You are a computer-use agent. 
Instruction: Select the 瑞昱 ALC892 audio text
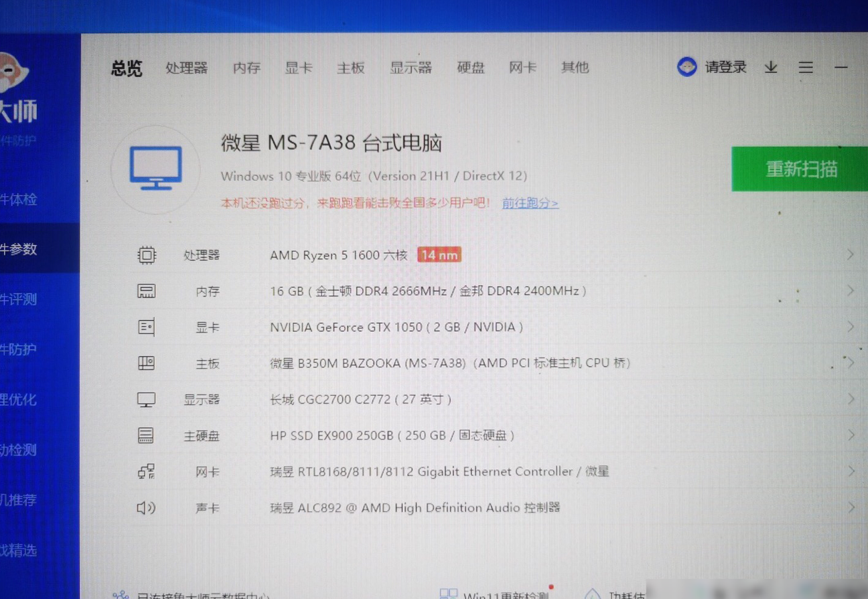coord(415,508)
